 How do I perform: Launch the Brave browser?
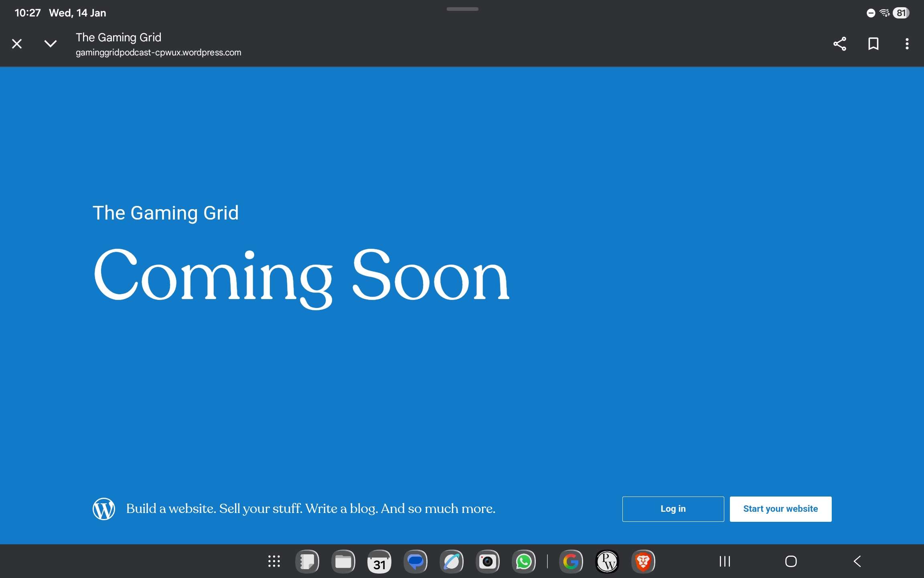click(x=643, y=562)
